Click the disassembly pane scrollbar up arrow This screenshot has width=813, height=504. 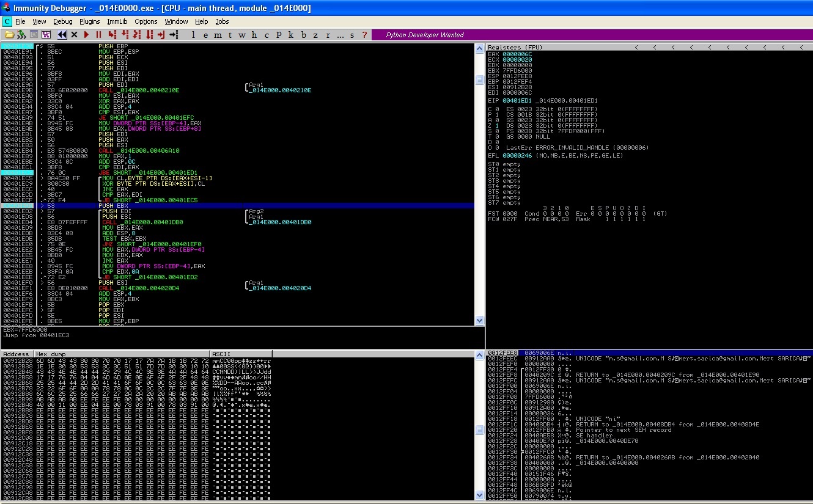pyautogui.click(x=479, y=48)
